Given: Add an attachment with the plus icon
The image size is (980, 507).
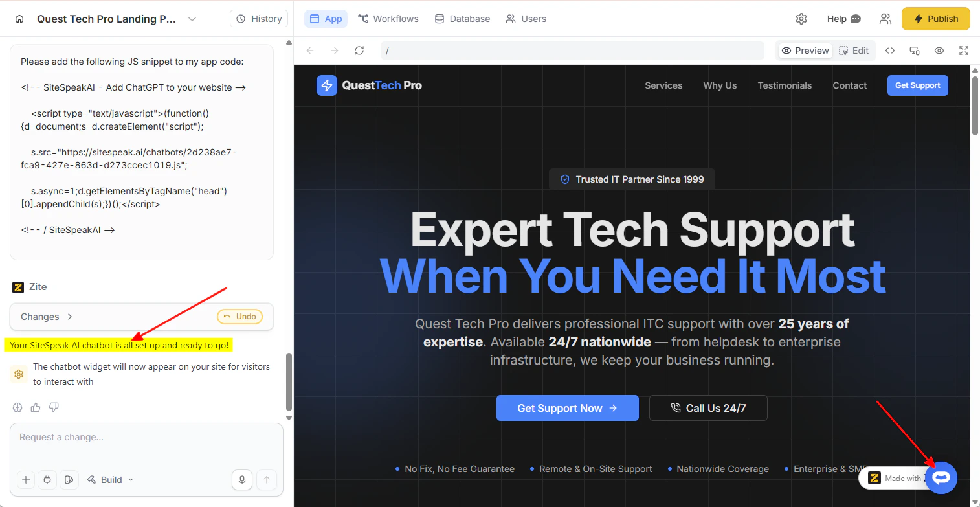Looking at the screenshot, I should pyautogui.click(x=26, y=480).
